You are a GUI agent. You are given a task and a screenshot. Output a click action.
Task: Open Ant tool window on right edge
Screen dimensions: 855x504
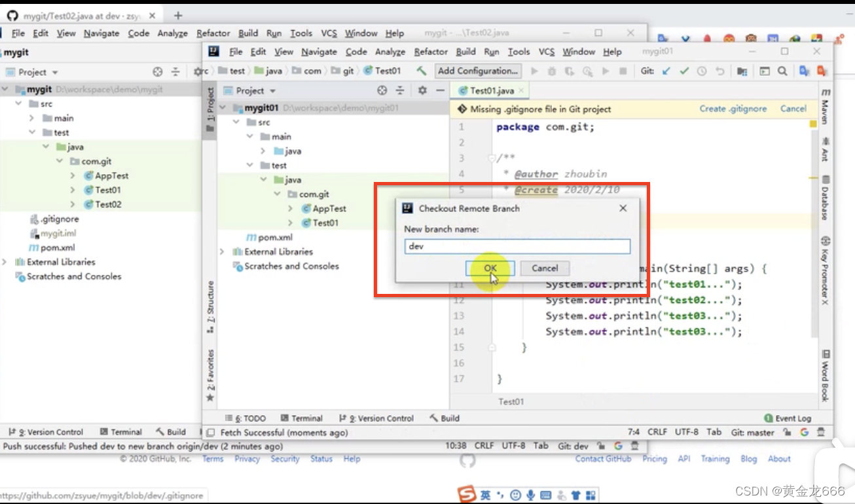pos(826,149)
